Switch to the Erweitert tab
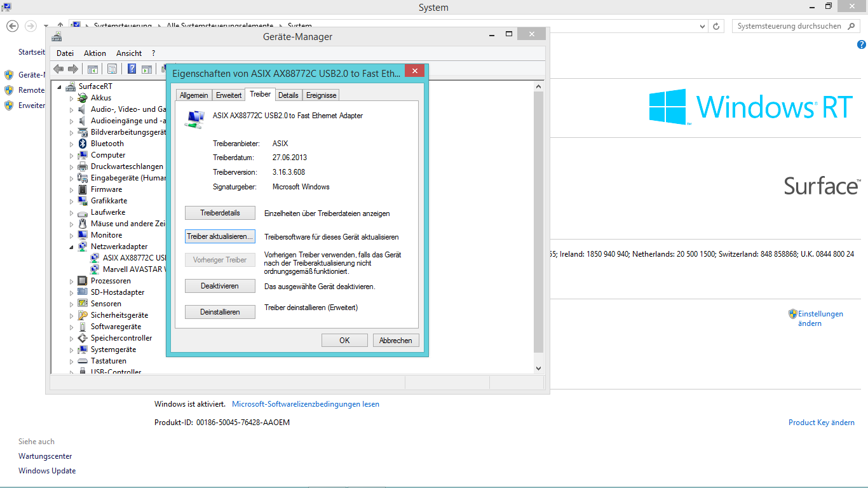 tap(229, 95)
